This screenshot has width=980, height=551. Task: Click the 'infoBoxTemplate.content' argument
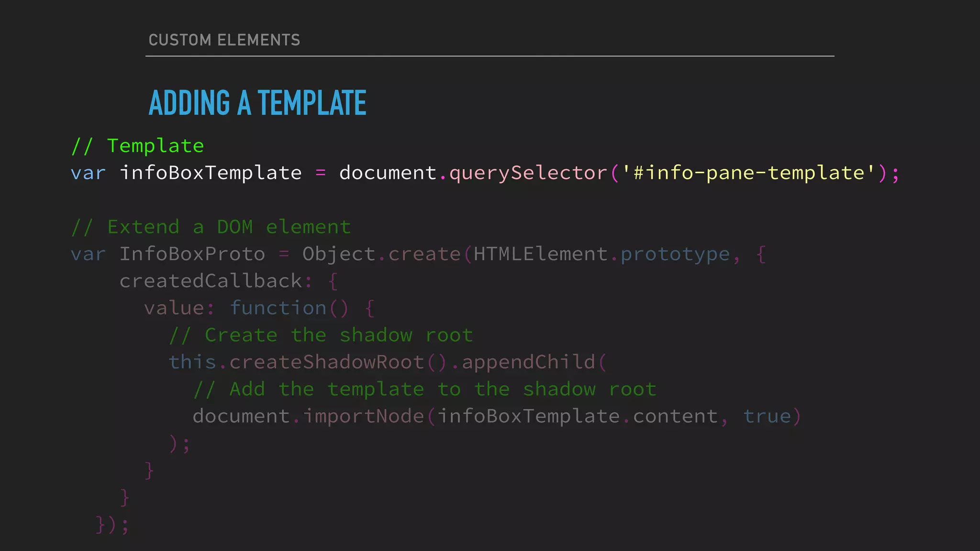[578, 417]
